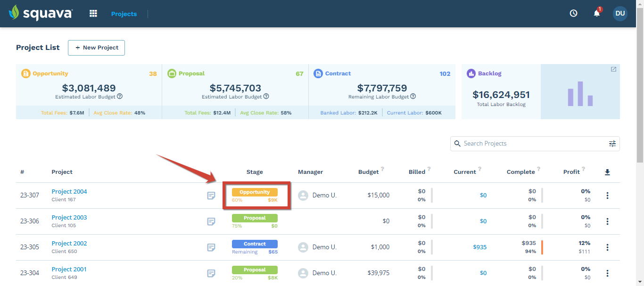The height and width of the screenshot is (286, 644).
Task: Create a project with New Project button
Action: [x=96, y=48]
